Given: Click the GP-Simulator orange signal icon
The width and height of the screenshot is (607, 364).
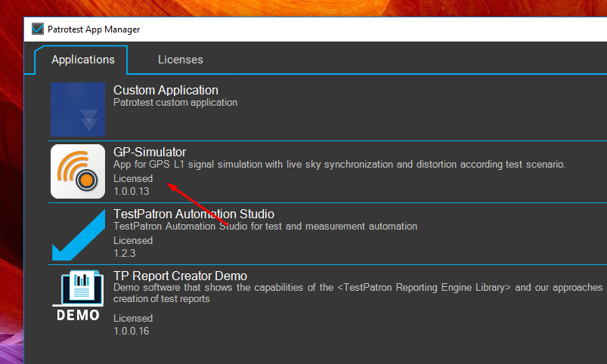Looking at the screenshot, I should click(x=78, y=171).
